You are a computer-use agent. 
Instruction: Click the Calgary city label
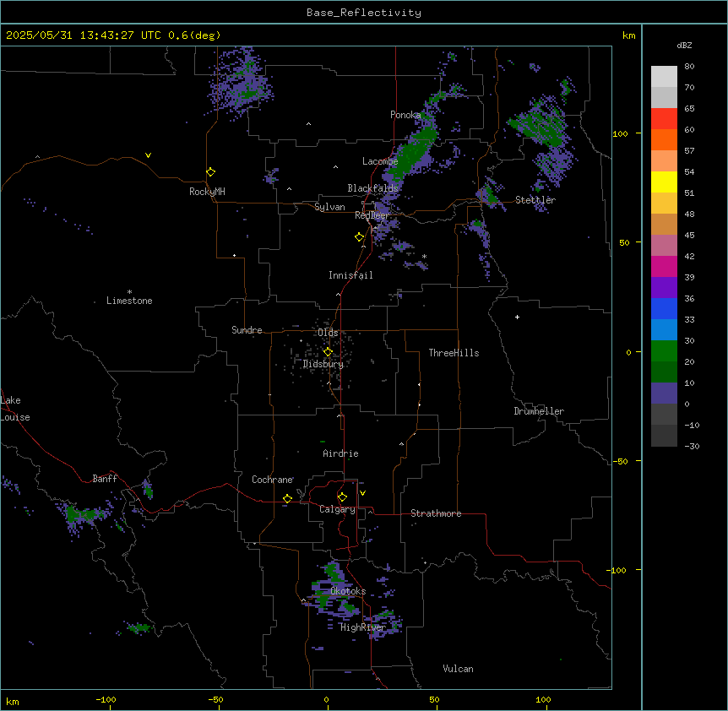tap(337, 509)
